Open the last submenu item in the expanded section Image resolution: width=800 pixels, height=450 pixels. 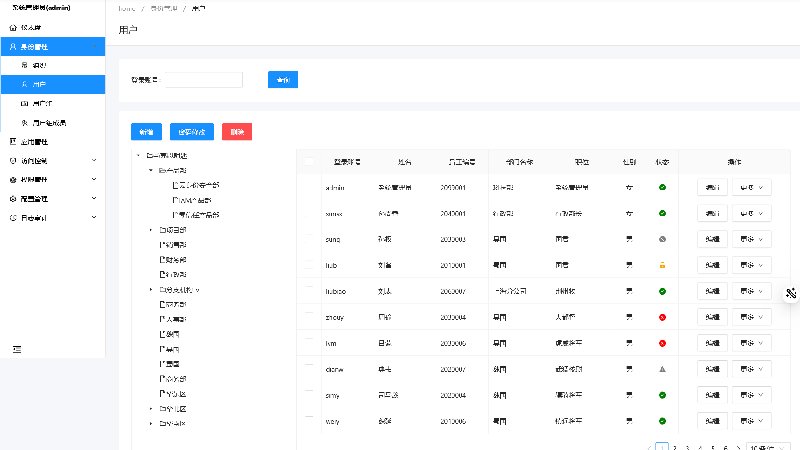pos(53,123)
